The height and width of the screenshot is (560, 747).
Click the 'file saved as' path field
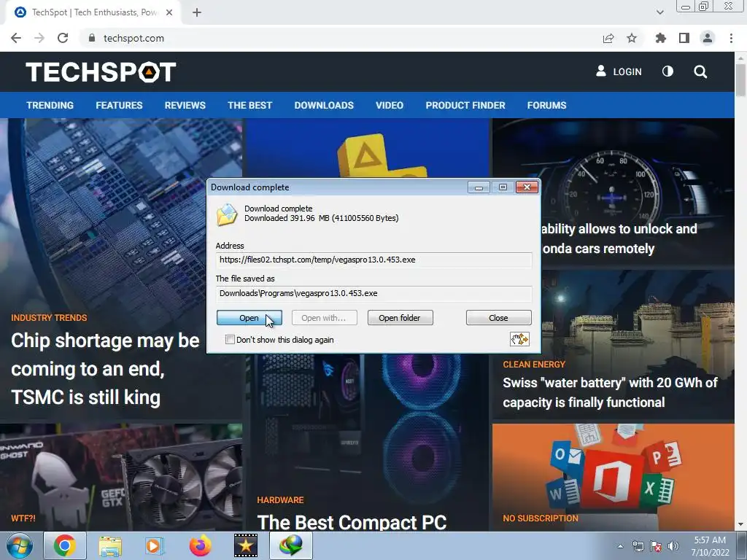point(373,293)
